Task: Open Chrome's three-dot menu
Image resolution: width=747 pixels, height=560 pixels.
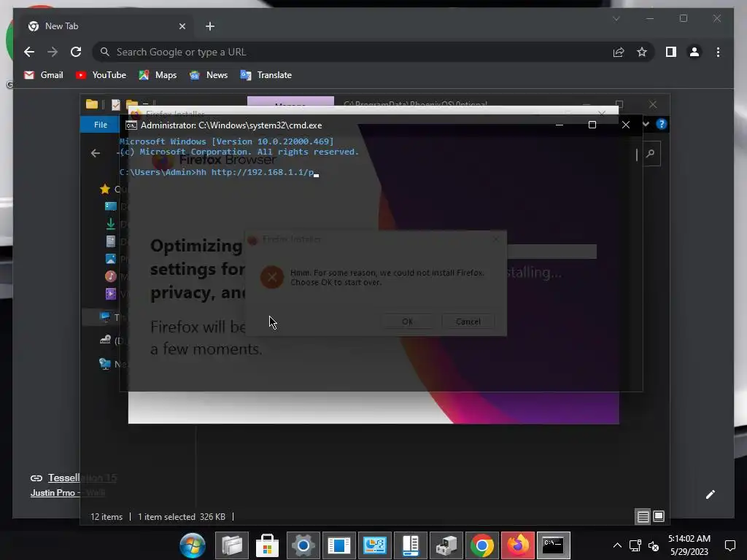Action: click(x=718, y=52)
